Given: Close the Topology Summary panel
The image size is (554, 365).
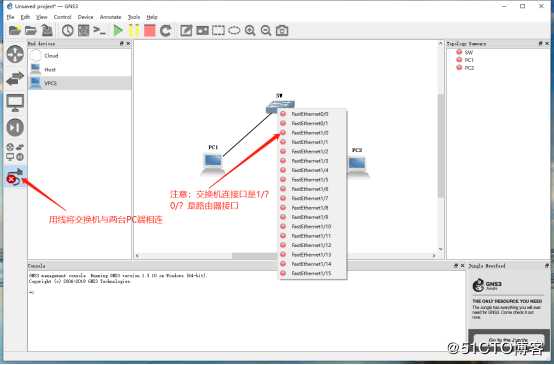Looking at the screenshot, I should [x=547, y=43].
